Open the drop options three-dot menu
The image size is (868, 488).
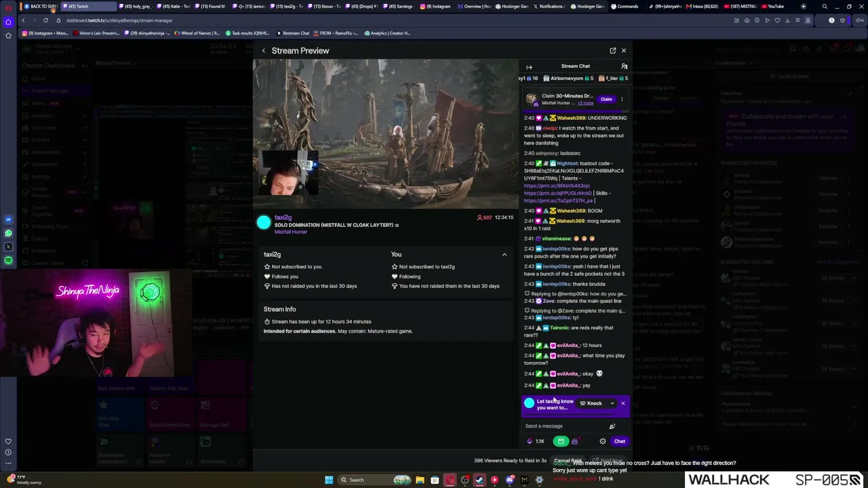coord(622,100)
